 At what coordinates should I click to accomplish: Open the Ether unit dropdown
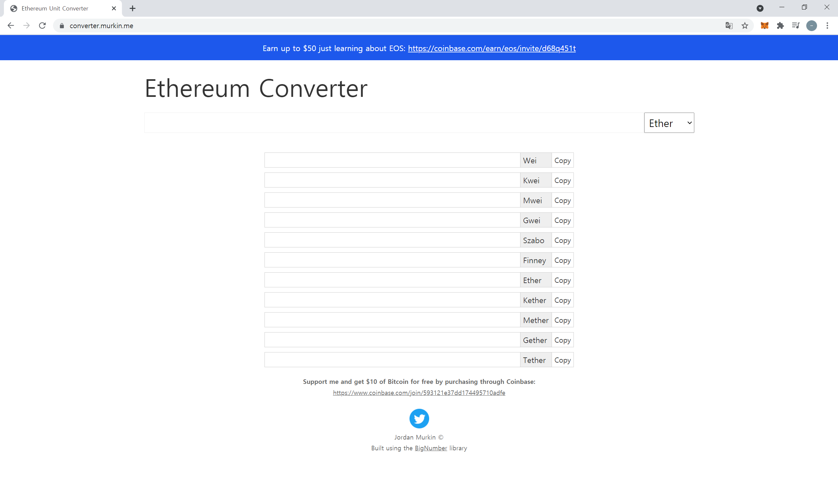(668, 123)
